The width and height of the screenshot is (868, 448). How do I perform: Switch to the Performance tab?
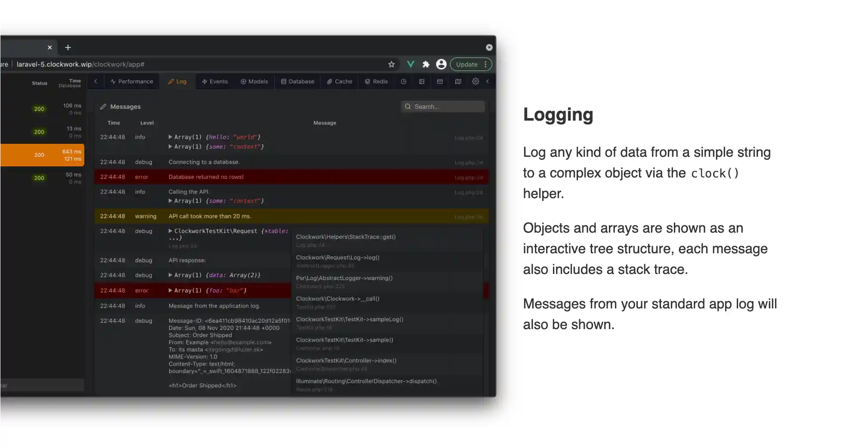(x=132, y=81)
